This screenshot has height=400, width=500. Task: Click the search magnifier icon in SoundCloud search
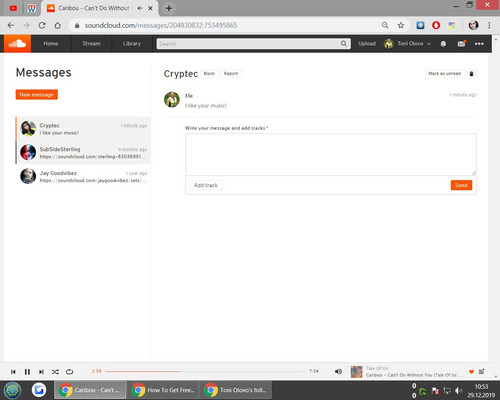point(344,44)
